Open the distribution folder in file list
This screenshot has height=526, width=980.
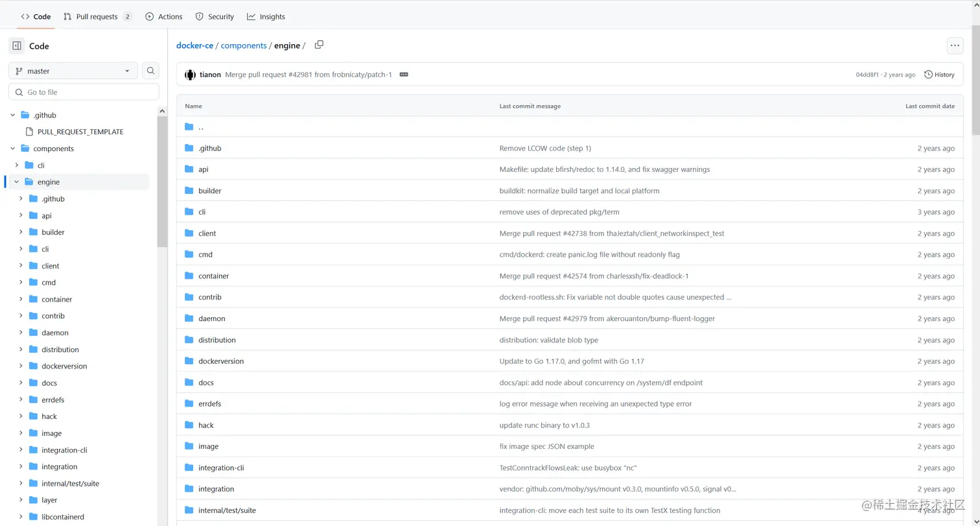click(x=217, y=340)
